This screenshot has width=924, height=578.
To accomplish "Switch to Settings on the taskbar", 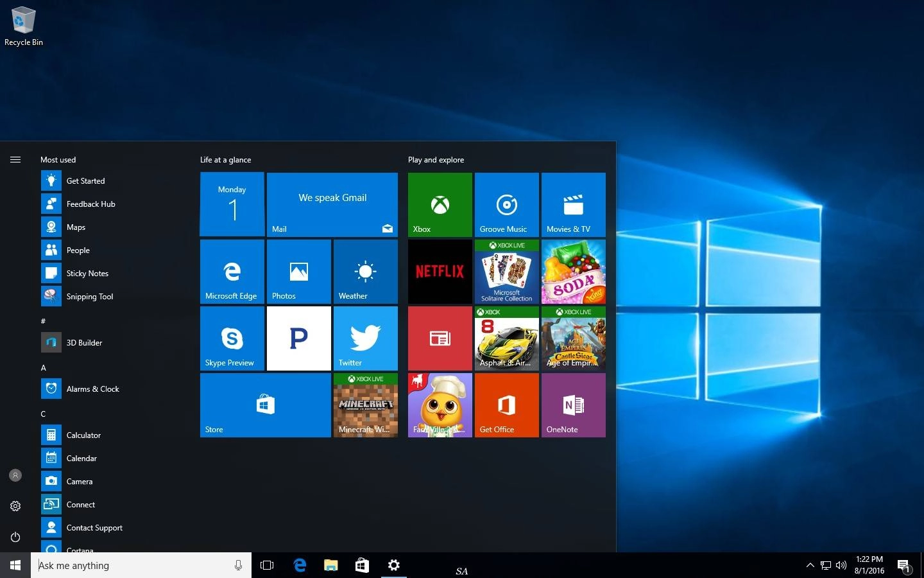I will (x=393, y=565).
